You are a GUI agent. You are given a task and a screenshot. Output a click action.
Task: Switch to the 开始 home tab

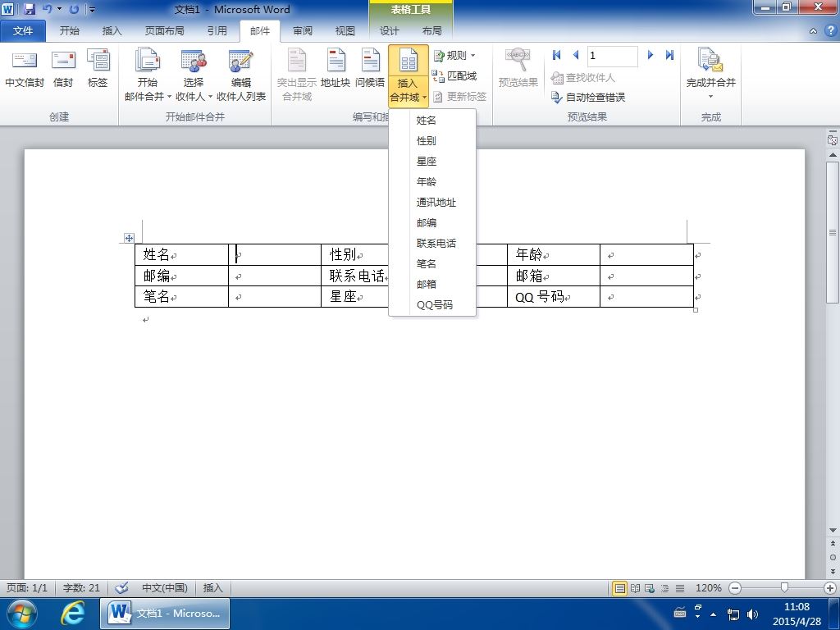click(69, 31)
